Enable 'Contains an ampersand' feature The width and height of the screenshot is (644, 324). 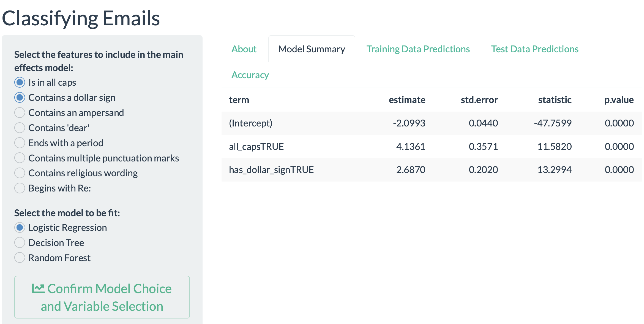click(x=20, y=113)
